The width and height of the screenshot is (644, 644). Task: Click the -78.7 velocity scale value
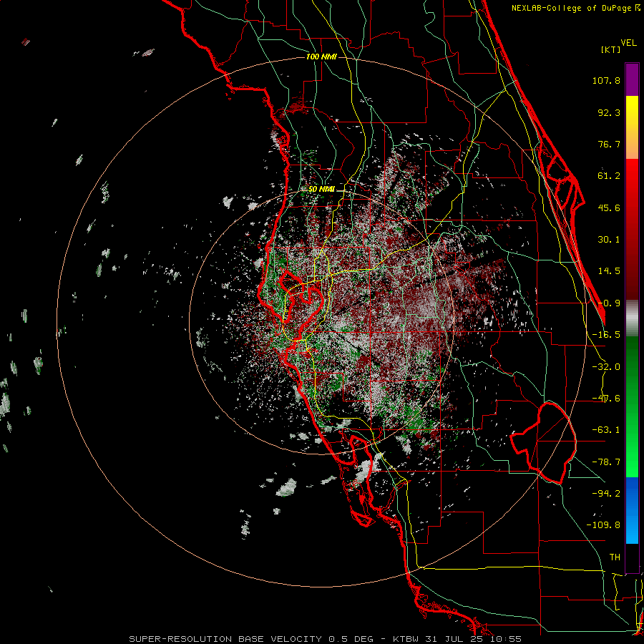click(x=606, y=462)
